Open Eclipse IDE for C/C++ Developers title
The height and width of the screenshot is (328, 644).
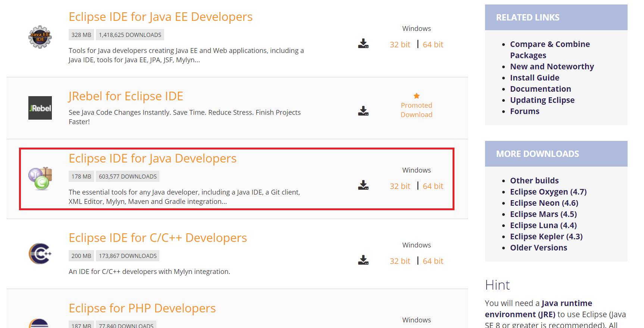(x=158, y=238)
